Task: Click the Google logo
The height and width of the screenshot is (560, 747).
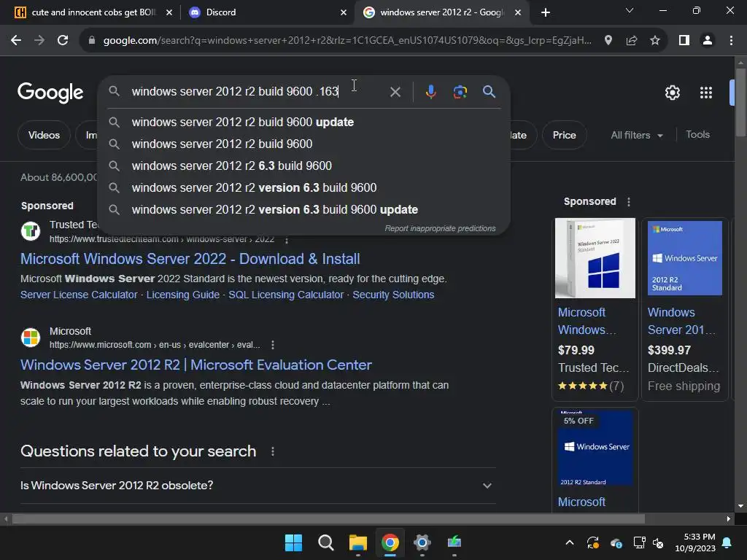Action: click(x=50, y=93)
